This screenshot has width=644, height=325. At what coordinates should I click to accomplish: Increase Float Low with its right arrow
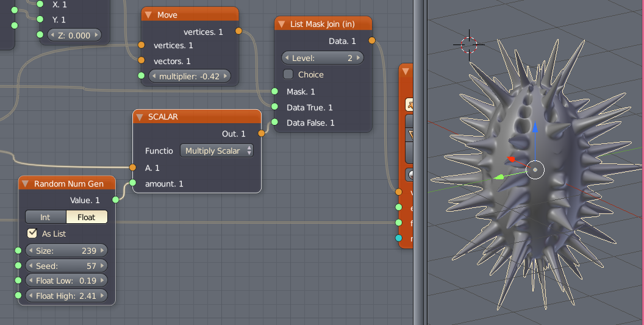pos(102,280)
